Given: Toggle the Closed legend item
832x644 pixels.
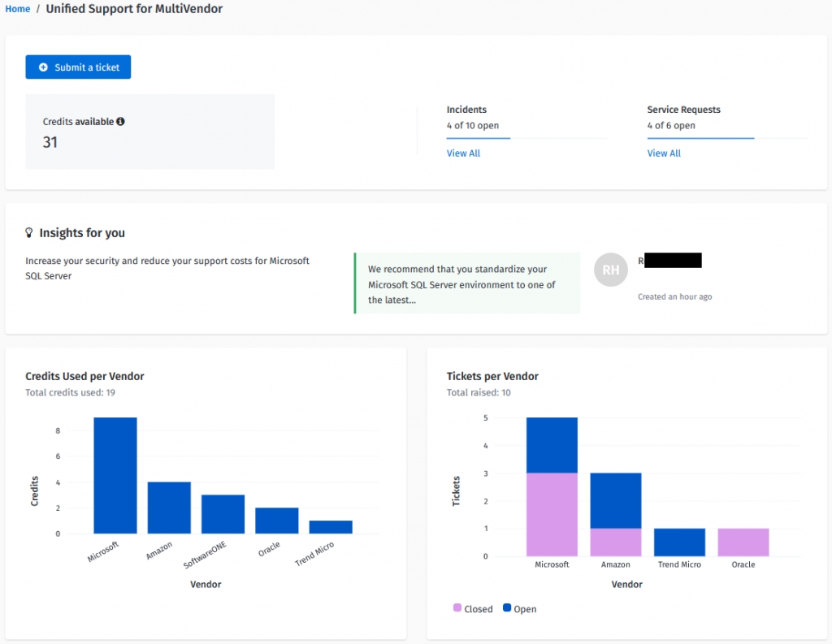Looking at the screenshot, I should [473, 608].
